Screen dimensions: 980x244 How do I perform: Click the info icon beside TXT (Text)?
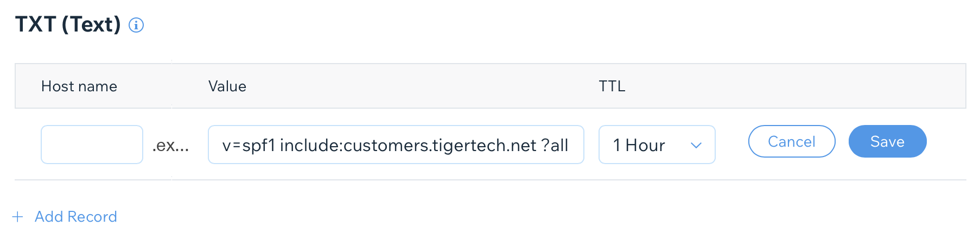point(136,25)
